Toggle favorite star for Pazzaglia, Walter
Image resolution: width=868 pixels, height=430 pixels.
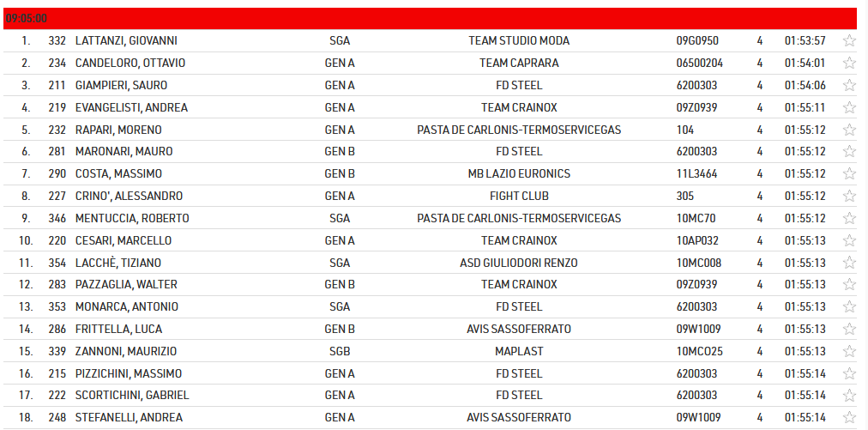pos(849,284)
